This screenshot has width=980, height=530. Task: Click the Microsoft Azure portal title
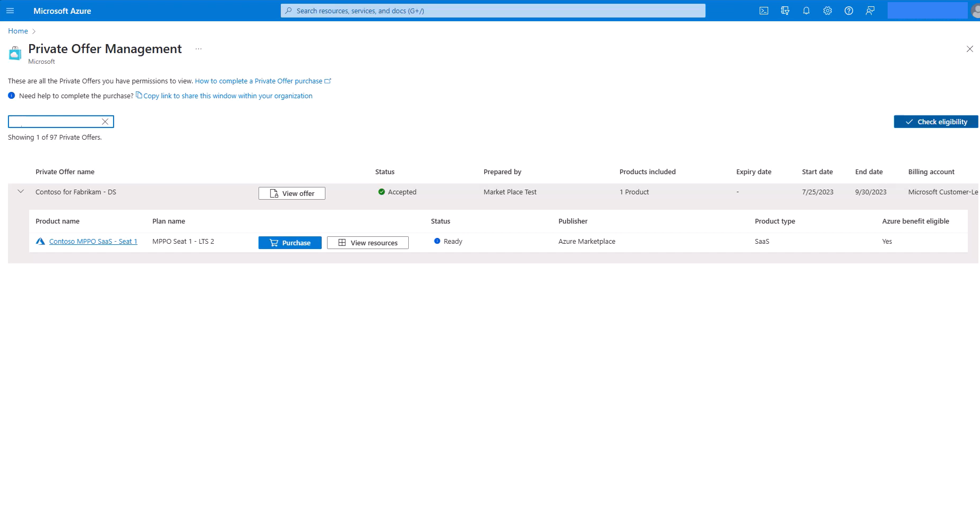[x=62, y=11]
